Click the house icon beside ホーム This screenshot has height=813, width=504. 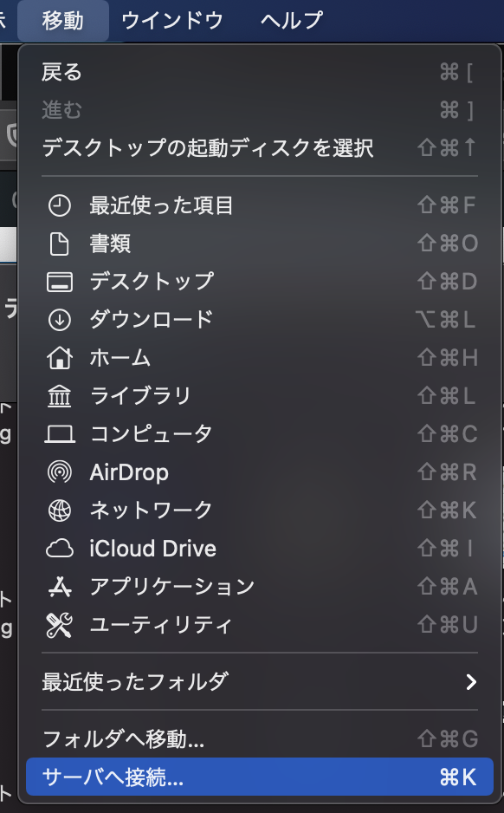point(60,358)
